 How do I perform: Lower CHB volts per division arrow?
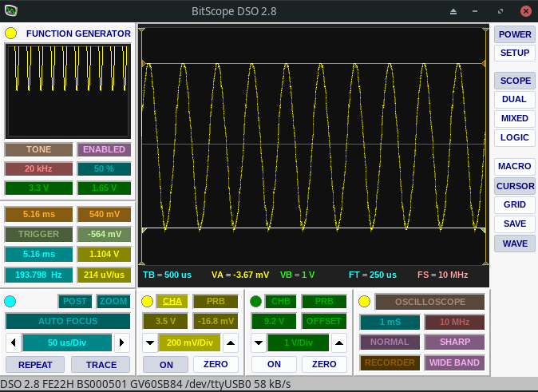coord(259,343)
